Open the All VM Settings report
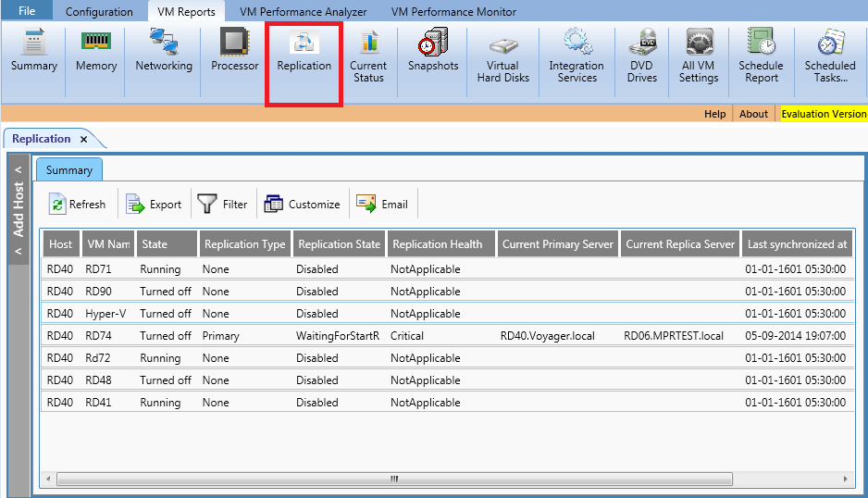This screenshot has height=498, width=868. [x=699, y=56]
